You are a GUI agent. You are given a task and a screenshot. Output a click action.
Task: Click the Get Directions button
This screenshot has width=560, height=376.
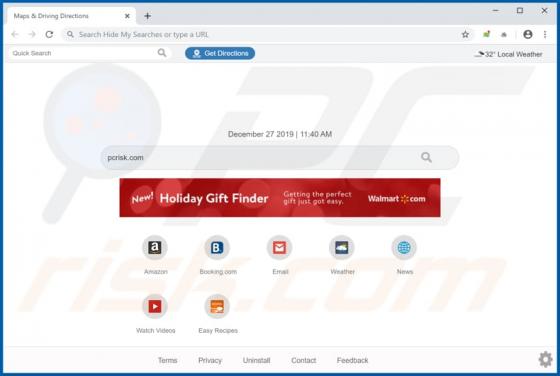click(x=220, y=53)
